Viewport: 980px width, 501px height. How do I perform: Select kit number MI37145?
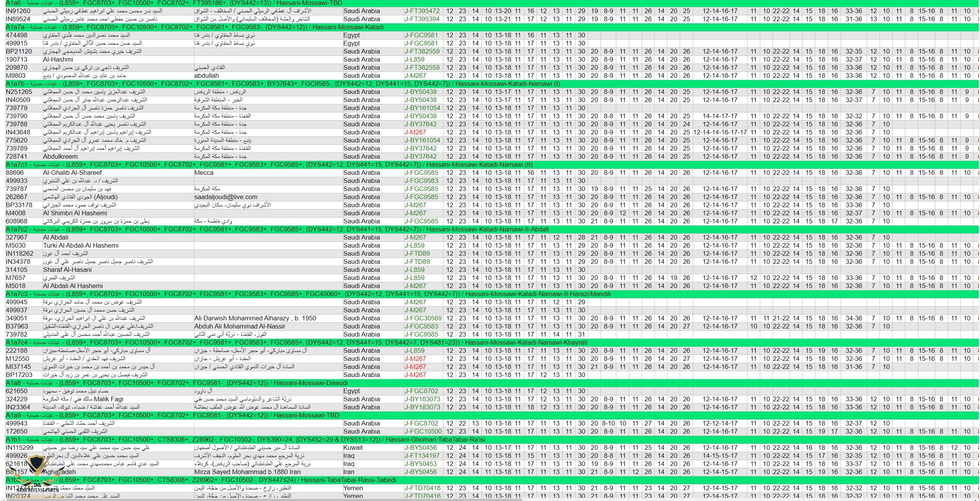coord(18,367)
